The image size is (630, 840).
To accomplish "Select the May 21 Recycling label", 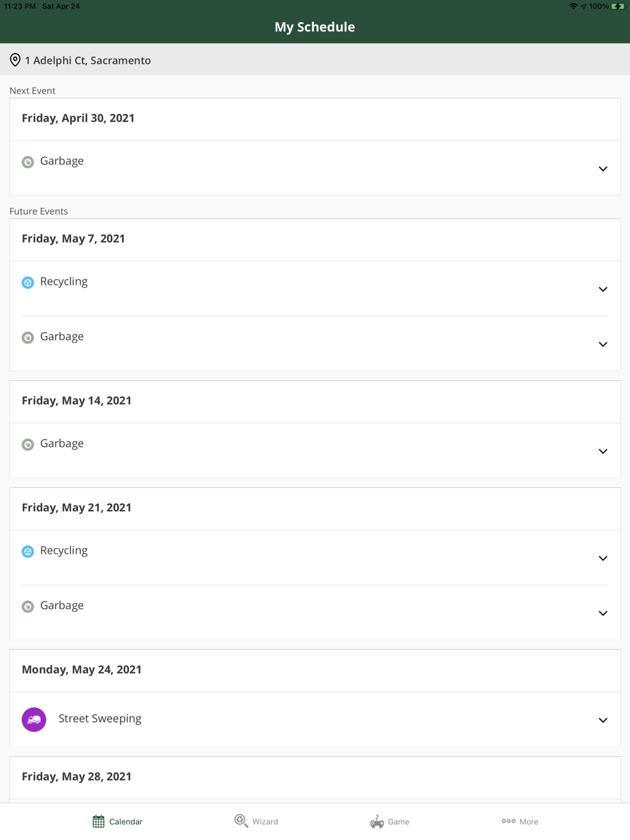I will pos(64,550).
